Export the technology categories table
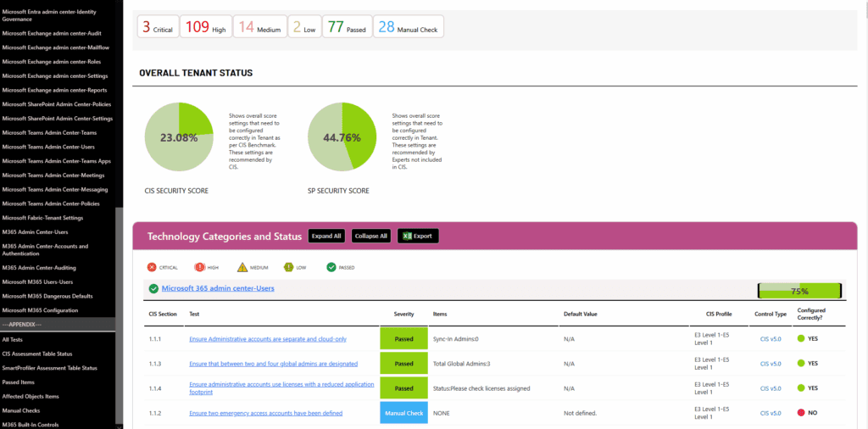The width and height of the screenshot is (868, 429). point(418,236)
